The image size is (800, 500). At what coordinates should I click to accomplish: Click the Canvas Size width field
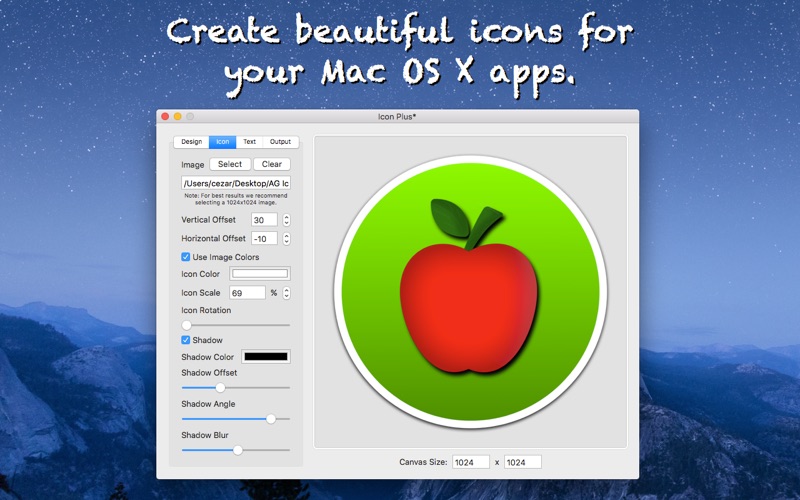471,462
